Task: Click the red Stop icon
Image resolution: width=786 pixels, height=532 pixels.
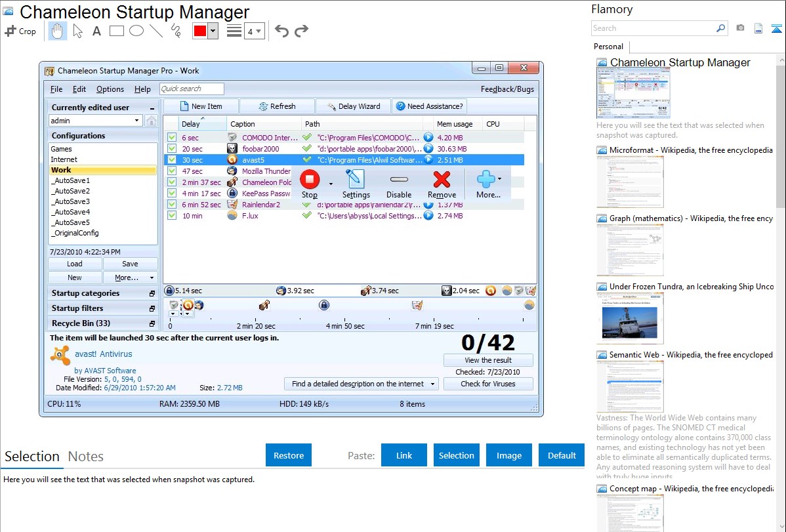Action: pyautogui.click(x=309, y=180)
